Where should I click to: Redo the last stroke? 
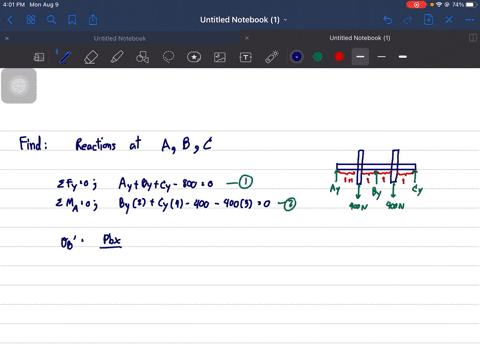407,20
